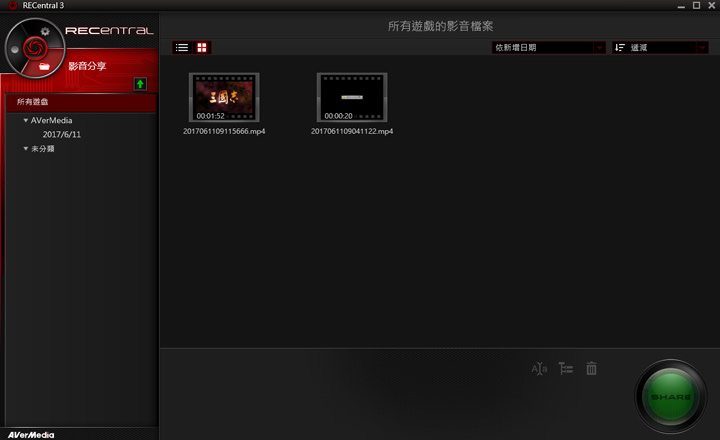
Task: Click the trash delete icon
Action: (x=591, y=369)
